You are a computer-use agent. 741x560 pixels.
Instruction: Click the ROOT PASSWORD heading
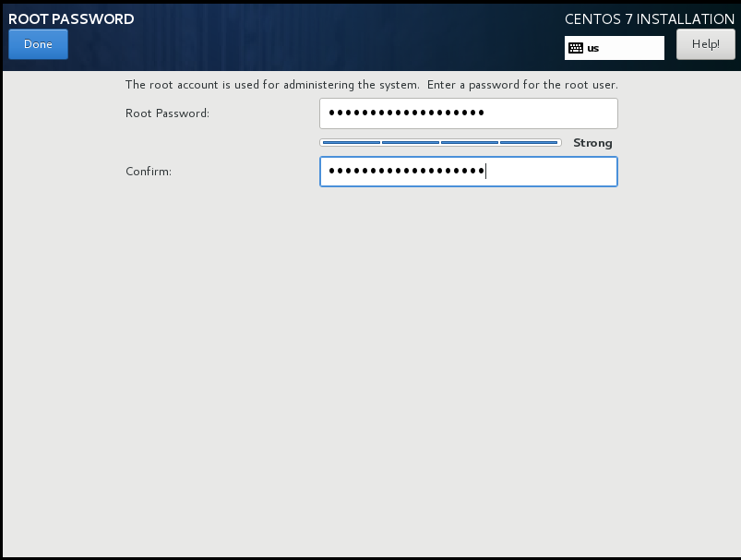pyautogui.click(x=71, y=18)
